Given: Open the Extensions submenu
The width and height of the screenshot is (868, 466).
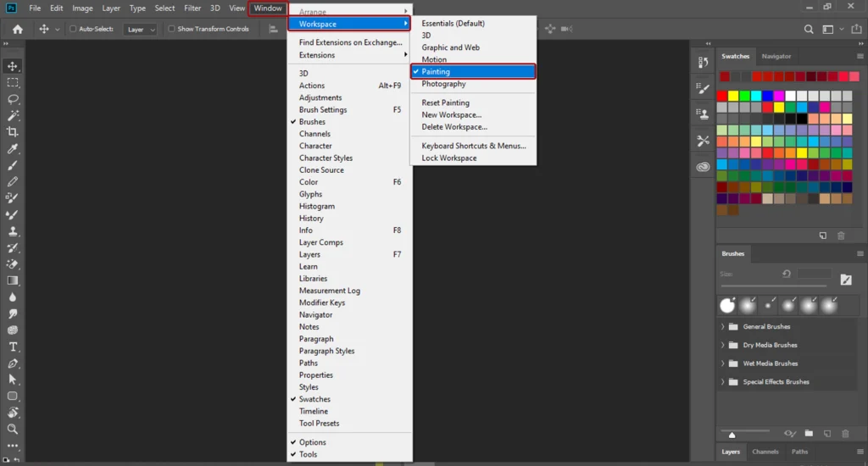Looking at the screenshot, I should click(x=350, y=55).
